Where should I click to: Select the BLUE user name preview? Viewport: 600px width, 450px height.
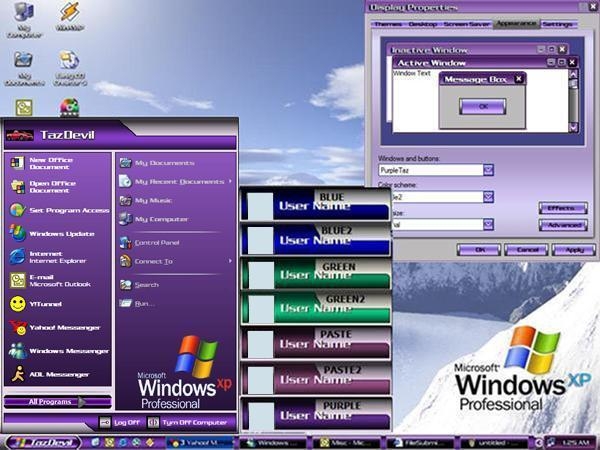315,204
